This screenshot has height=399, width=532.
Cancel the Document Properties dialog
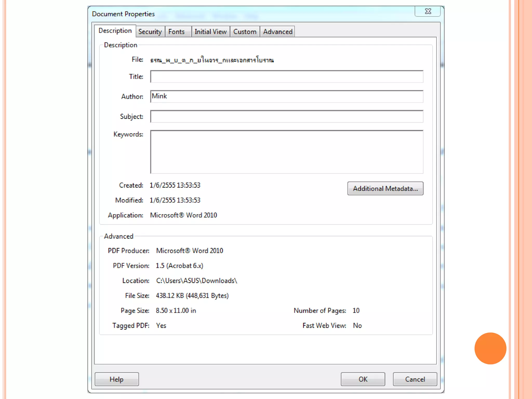pos(415,379)
